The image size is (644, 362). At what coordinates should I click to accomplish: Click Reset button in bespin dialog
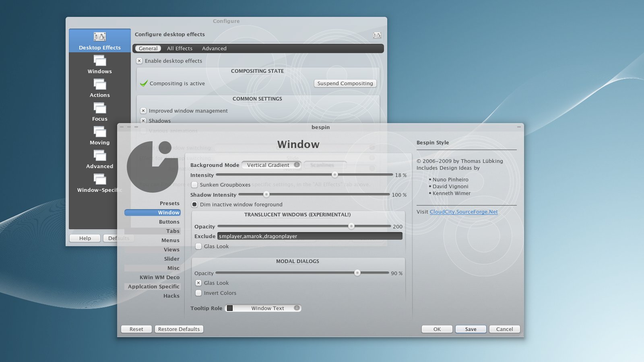136,329
